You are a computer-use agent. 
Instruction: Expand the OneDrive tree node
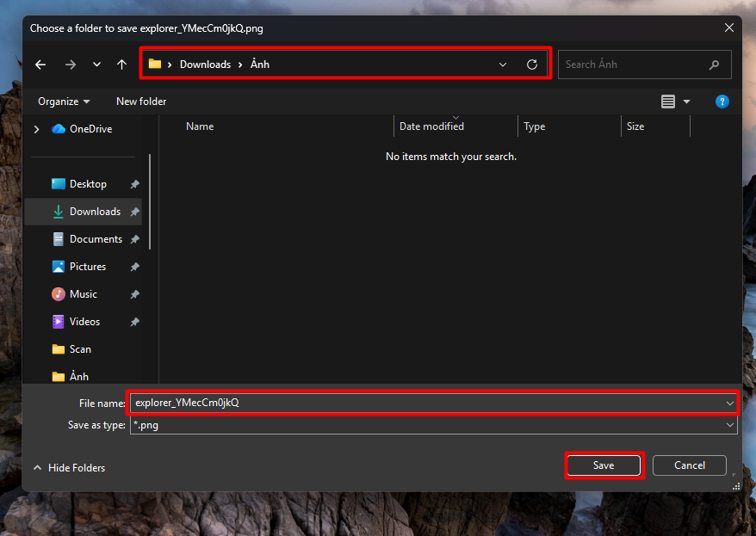tap(37, 129)
